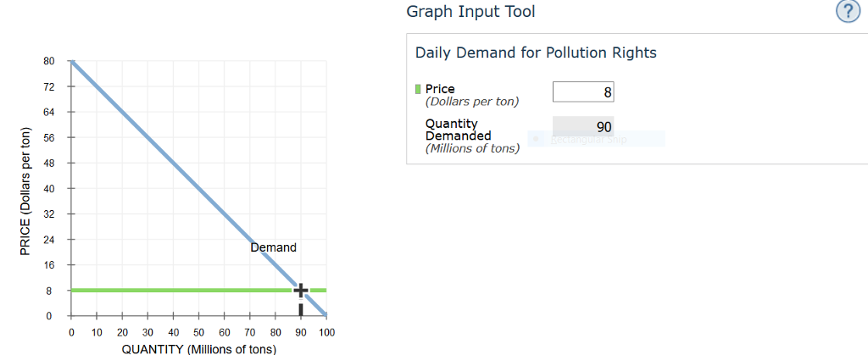Click the green Price legend swatch
Screen dimensions: 868x355
pyautogui.click(x=419, y=89)
